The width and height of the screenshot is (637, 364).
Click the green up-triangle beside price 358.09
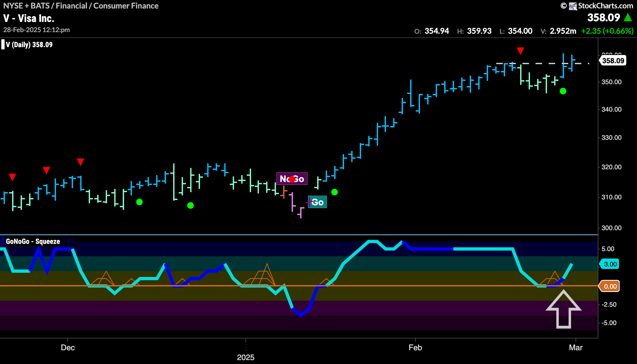click(628, 17)
